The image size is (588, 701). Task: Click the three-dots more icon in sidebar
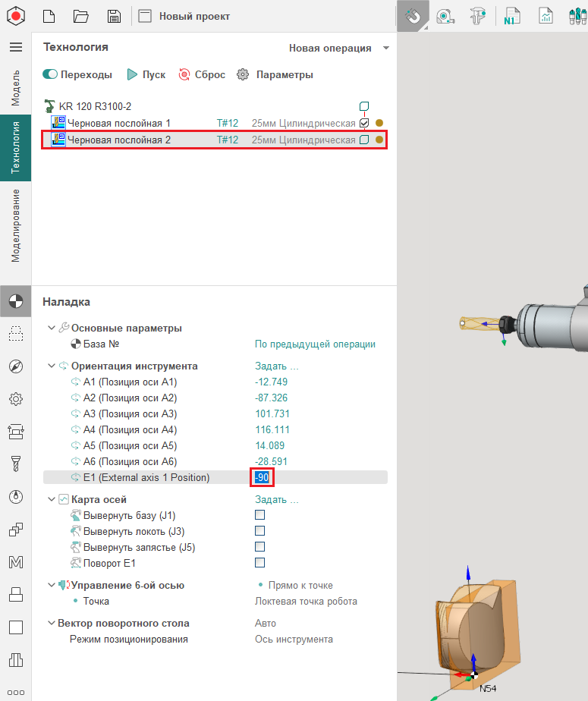coord(15,693)
